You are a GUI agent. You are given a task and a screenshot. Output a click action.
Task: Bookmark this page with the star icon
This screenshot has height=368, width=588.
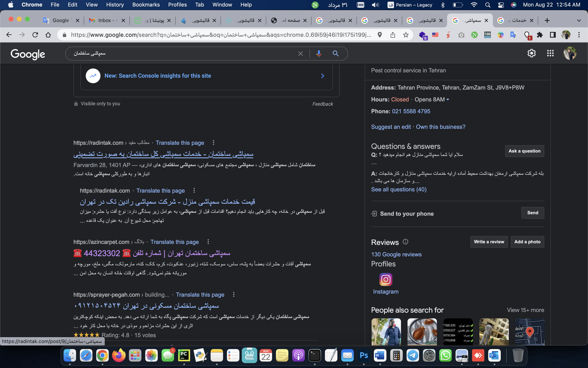click(406, 35)
